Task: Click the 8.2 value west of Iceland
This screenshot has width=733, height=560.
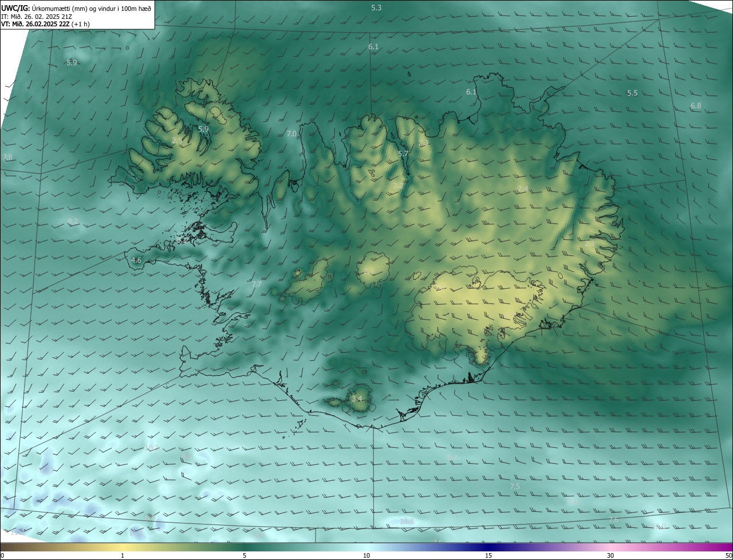Action: [x=73, y=221]
